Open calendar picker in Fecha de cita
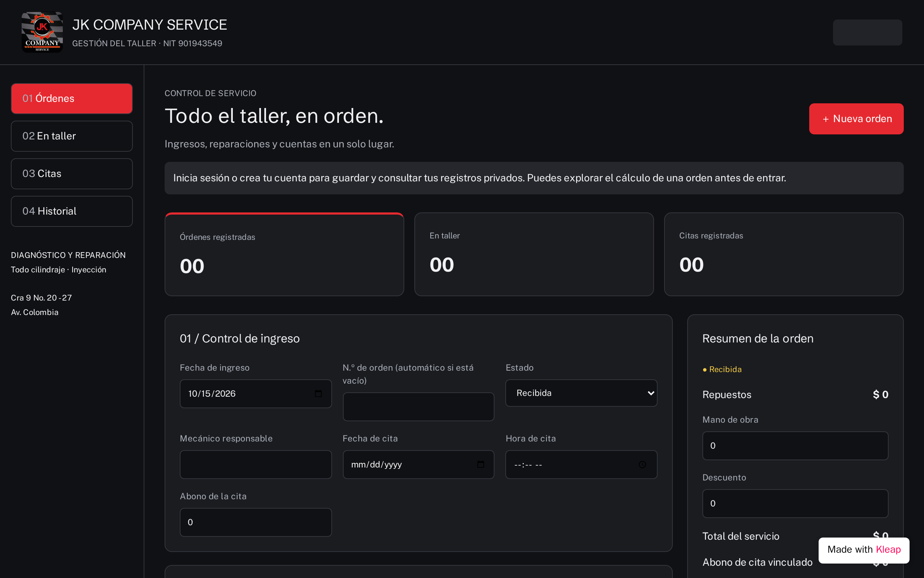Screen dimensions: 924x578 pyautogui.click(x=481, y=465)
